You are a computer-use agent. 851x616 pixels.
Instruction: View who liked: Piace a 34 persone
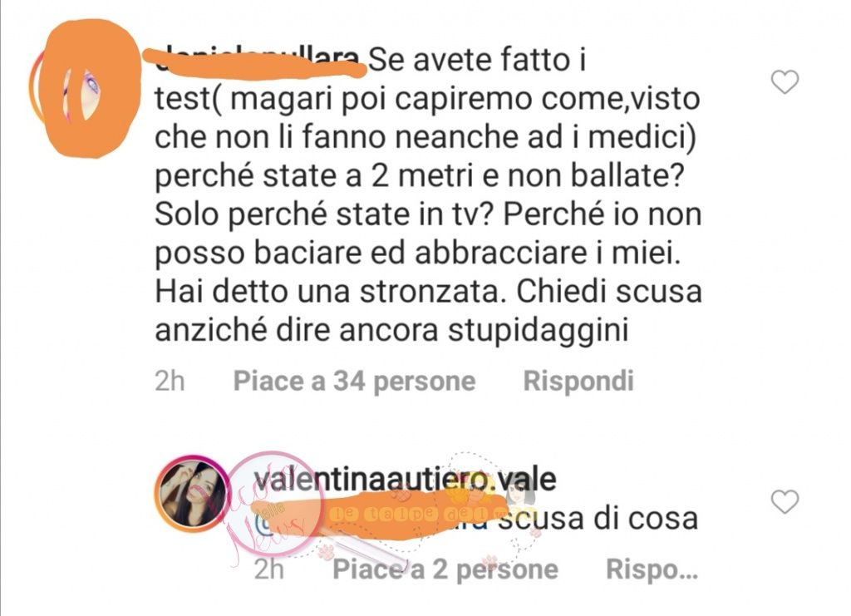[354, 381]
